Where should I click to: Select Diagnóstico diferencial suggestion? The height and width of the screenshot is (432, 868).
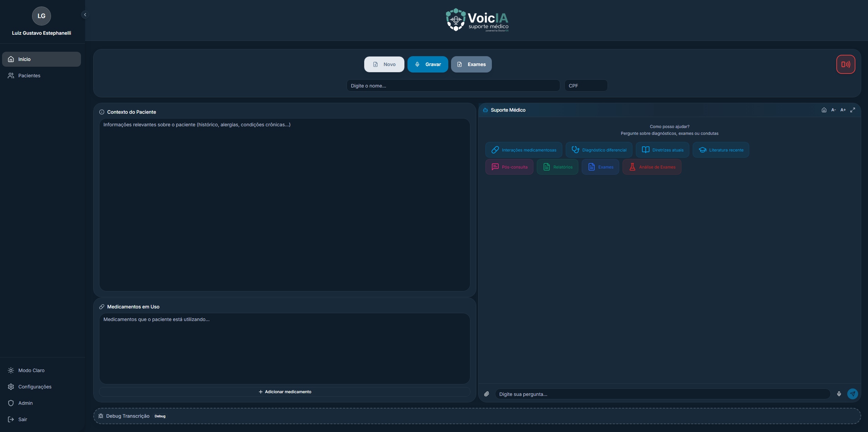599,150
